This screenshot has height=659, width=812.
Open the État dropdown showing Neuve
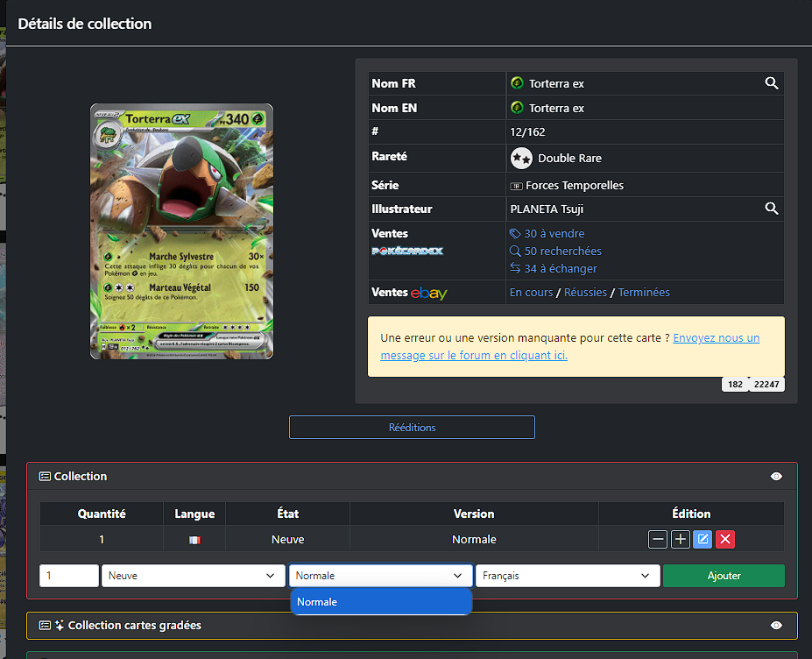[194, 576]
